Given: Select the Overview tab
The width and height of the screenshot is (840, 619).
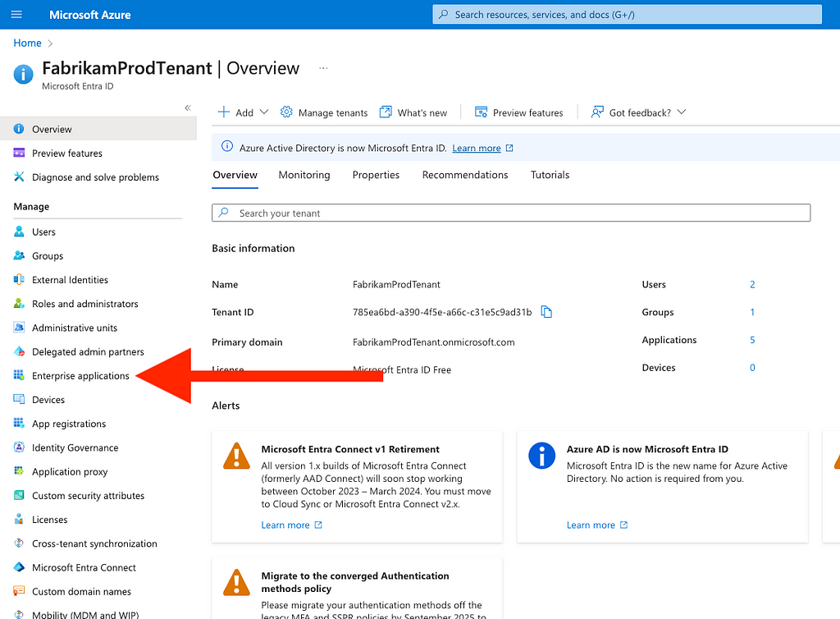Looking at the screenshot, I should [235, 175].
